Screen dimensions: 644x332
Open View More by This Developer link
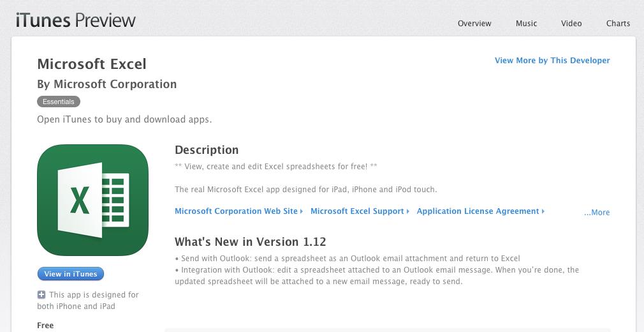point(552,61)
